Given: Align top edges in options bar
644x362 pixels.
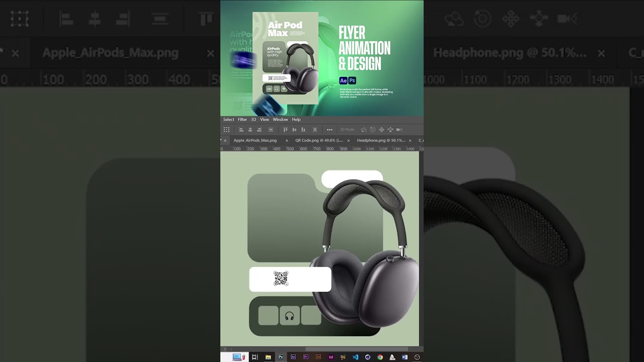Looking at the screenshot, I should click(285, 130).
